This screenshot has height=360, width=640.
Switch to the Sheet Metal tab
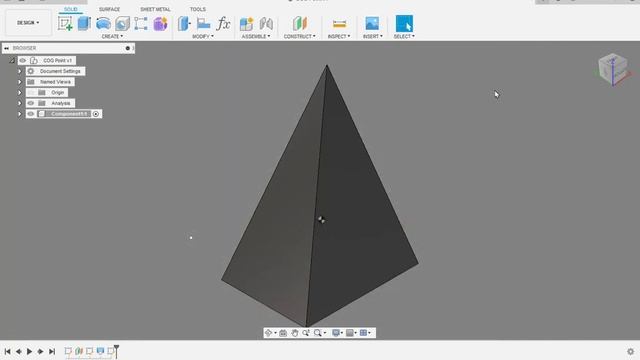click(x=155, y=9)
